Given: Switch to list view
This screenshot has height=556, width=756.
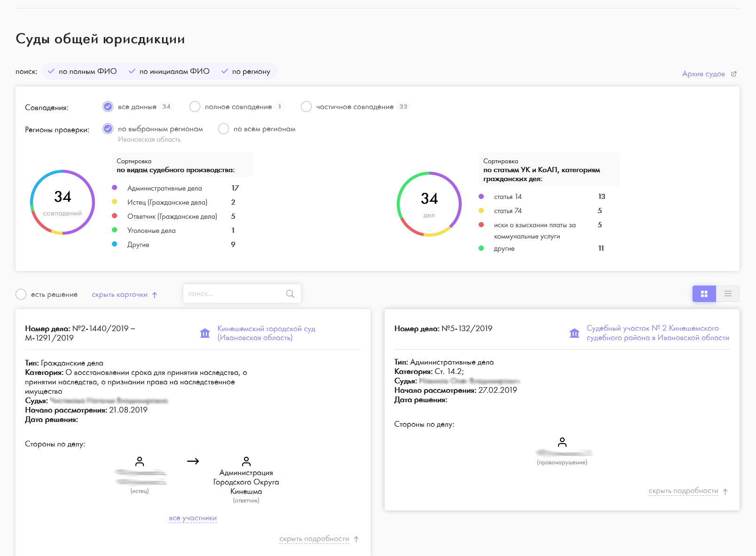Looking at the screenshot, I should pyautogui.click(x=728, y=294).
